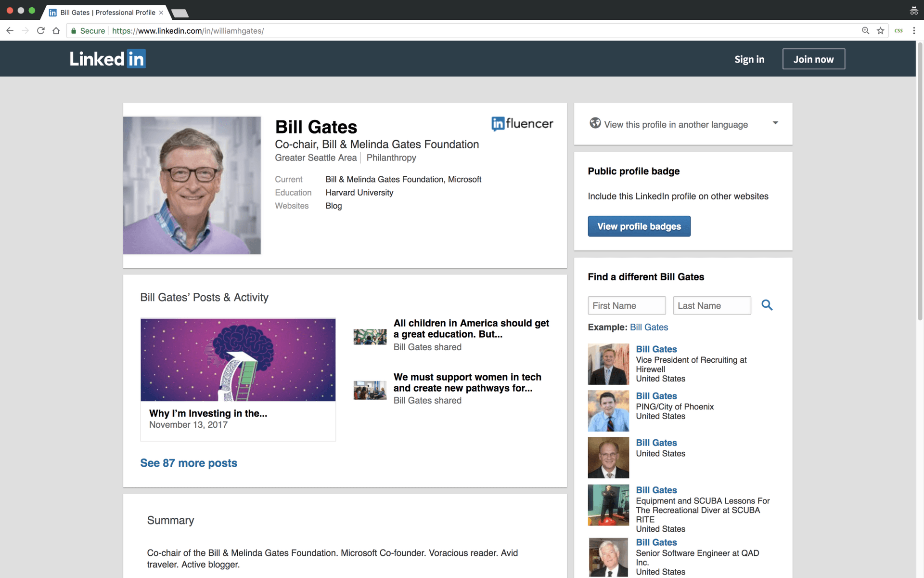Click the bookmark star in the address bar

point(881,30)
